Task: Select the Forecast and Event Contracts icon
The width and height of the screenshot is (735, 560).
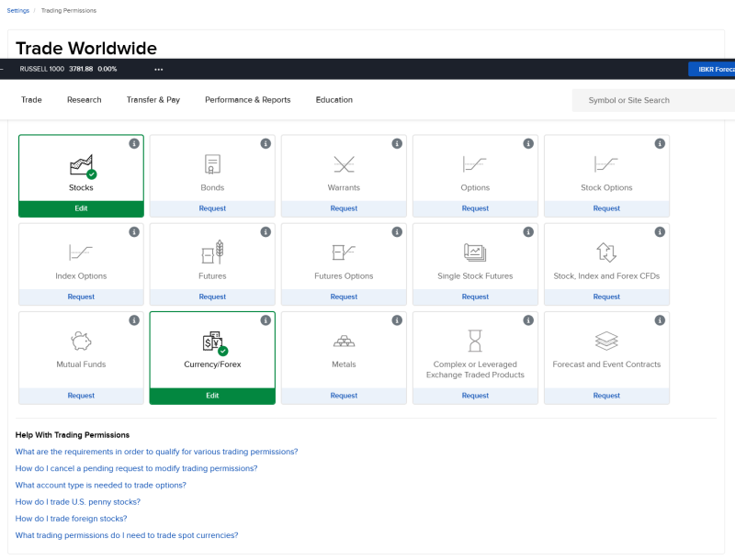Action: tap(606, 341)
